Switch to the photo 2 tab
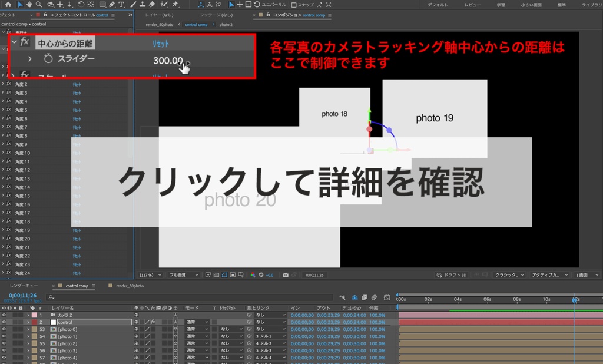The image size is (603, 364). pyautogui.click(x=226, y=25)
